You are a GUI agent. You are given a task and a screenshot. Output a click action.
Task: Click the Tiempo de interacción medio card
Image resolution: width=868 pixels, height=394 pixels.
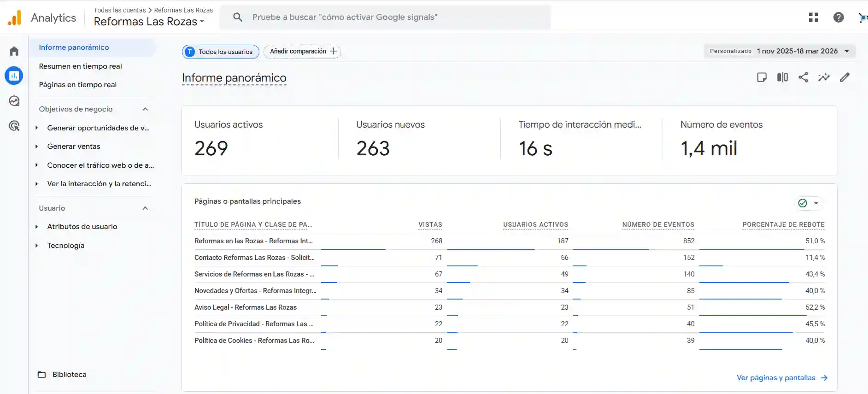[581, 141]
